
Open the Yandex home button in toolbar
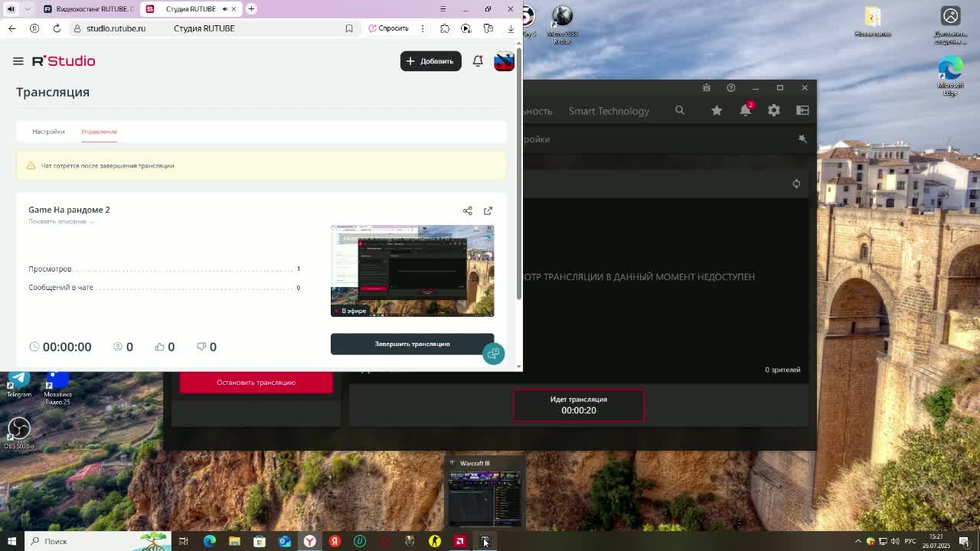coord(34,28)
